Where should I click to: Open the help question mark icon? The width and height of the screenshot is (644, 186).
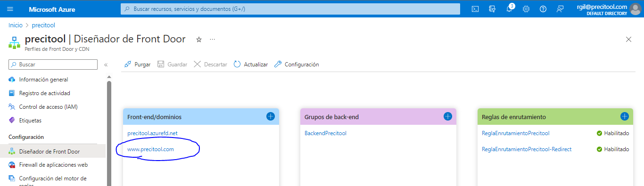pos(543,9)
